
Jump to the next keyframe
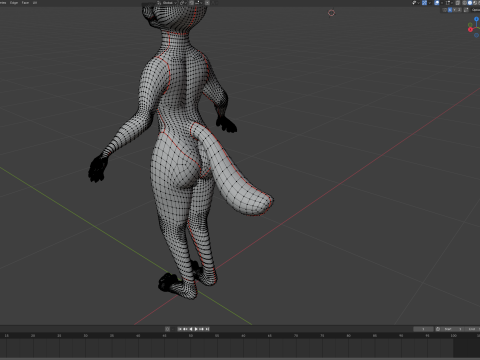pos(201,329)
